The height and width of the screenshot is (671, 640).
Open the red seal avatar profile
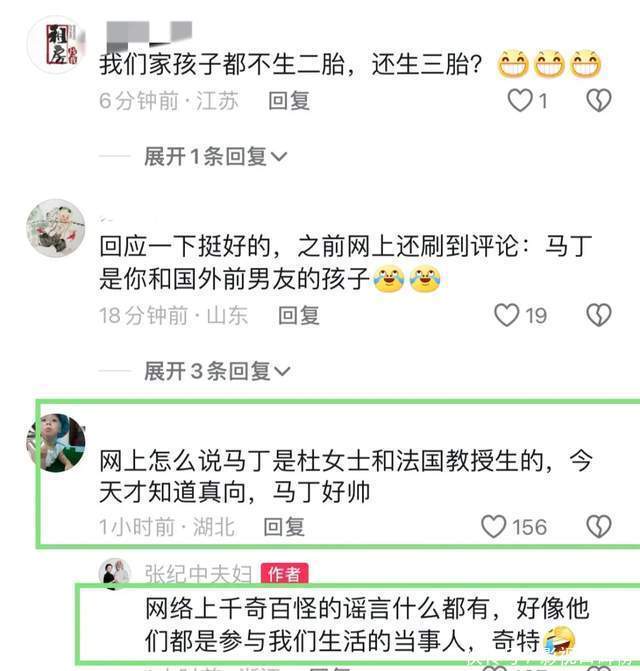tap(56, 45)
